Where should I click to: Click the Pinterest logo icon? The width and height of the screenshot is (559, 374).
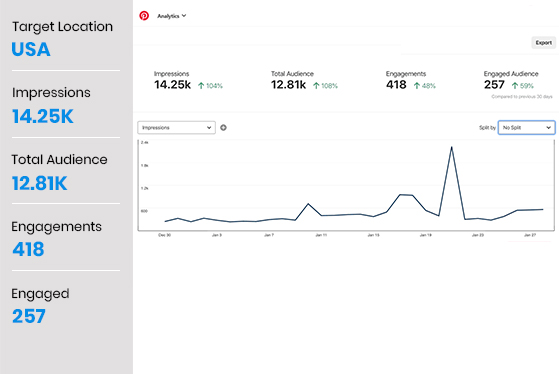point(144,16)
